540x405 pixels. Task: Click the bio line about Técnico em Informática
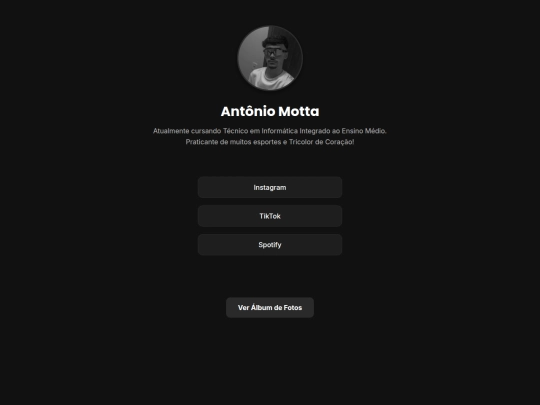270,131
